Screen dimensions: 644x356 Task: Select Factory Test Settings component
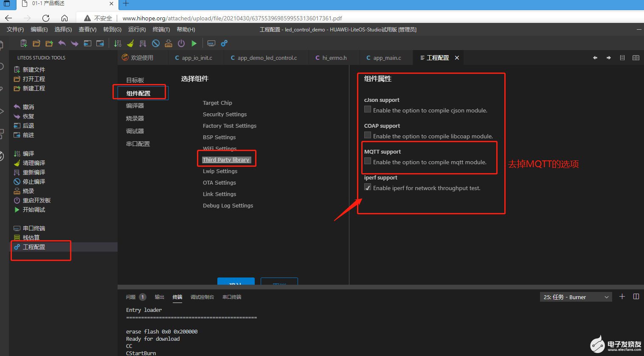click(x=230, y=126)
